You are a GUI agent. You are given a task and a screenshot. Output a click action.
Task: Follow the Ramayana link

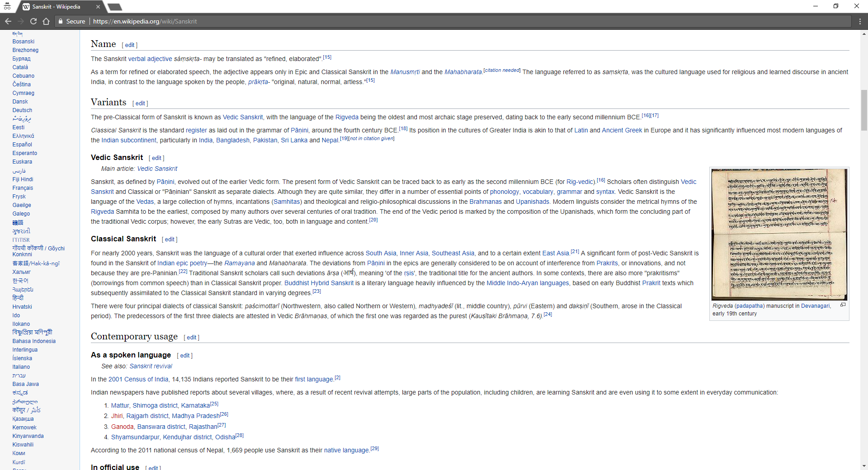pyautogui.click(x=240, y=263)
